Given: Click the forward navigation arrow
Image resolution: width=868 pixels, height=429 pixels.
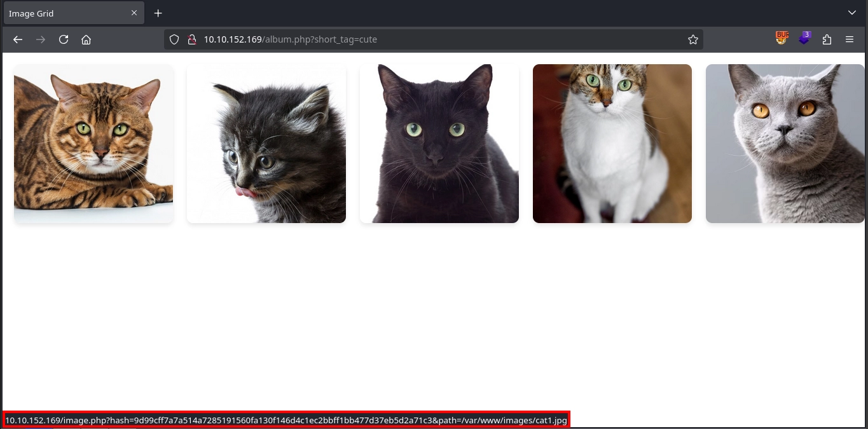Looking at the screenshot, I should (41, 39).
